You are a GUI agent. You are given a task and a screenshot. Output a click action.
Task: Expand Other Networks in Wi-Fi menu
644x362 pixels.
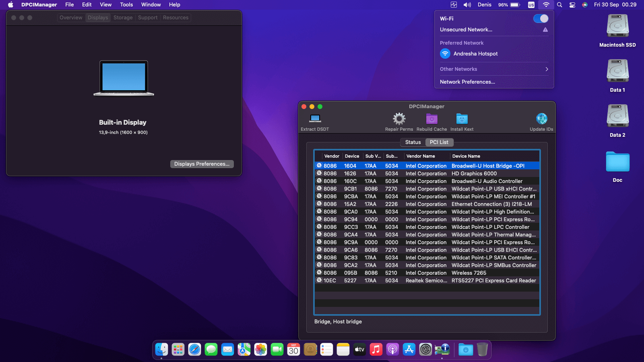click(494, 69)
